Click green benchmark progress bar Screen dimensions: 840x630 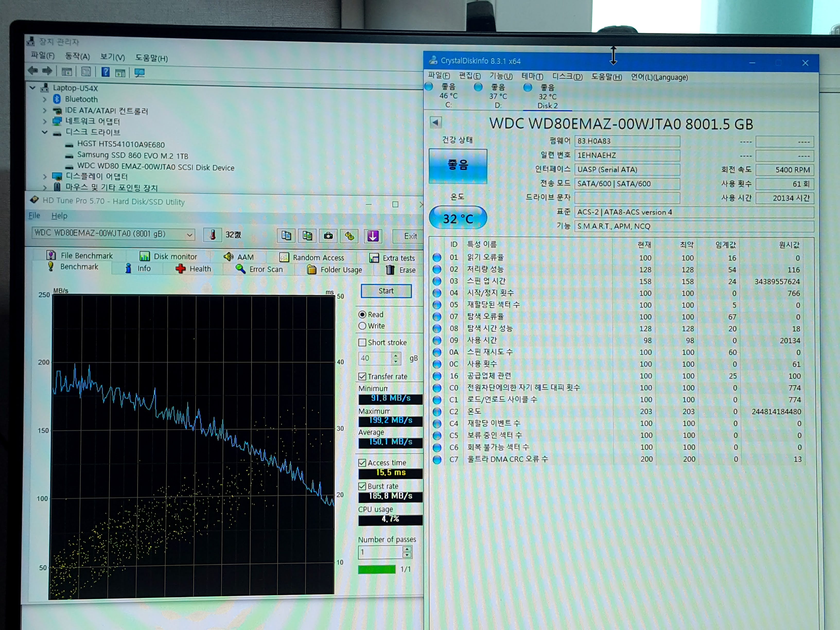(377, 569)
